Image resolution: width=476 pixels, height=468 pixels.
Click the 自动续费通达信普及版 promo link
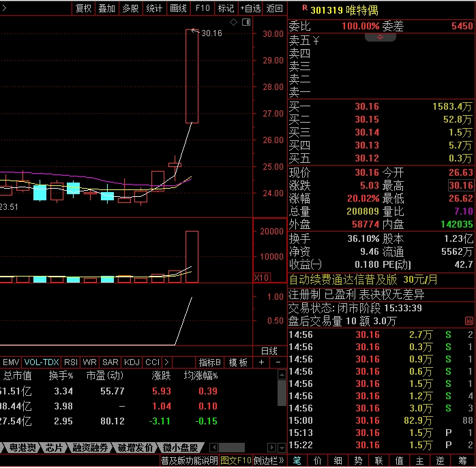click(x=363, y=280)
